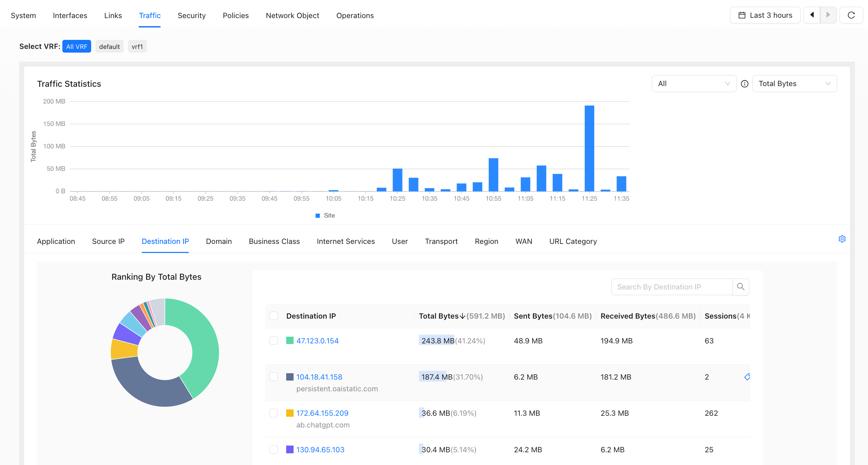The image size is (868, 465).
Task: Expand the Total Bytes metric dropdown
Action: coord(794,83)
